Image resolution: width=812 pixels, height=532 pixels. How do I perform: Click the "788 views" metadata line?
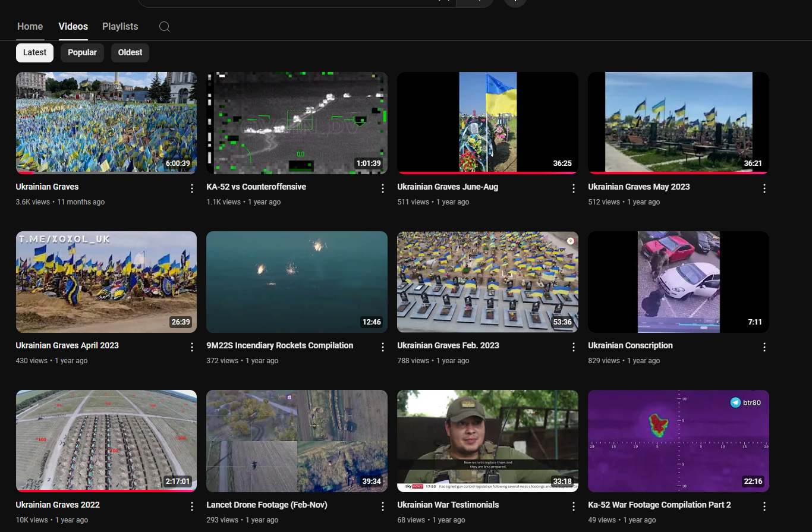(433, 361)
